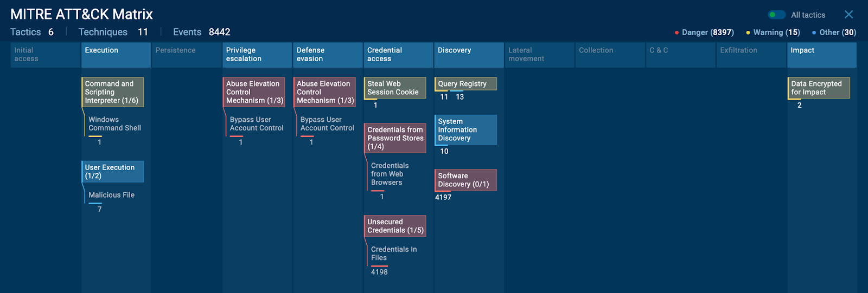Screen dimensions: 868x293
Task: Filter by Danger (8397) severity
Action: tap(704, 32)
